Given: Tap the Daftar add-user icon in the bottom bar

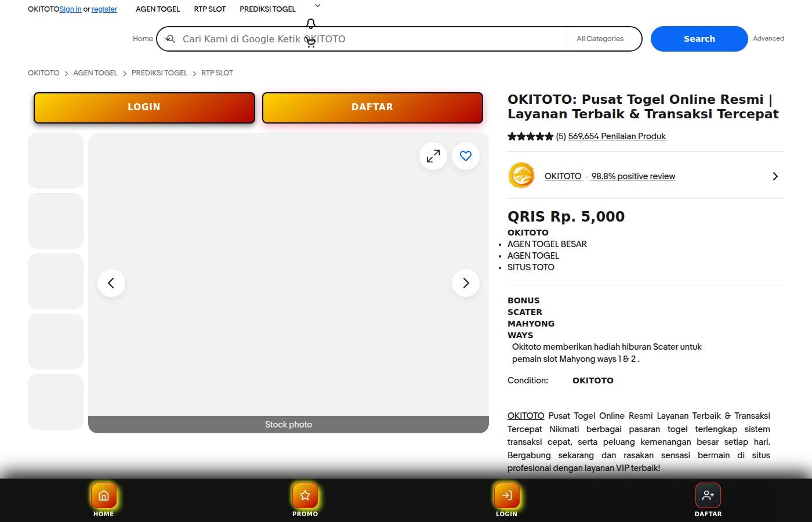Looking at the screenshot, I should click(x=708, y=495).
